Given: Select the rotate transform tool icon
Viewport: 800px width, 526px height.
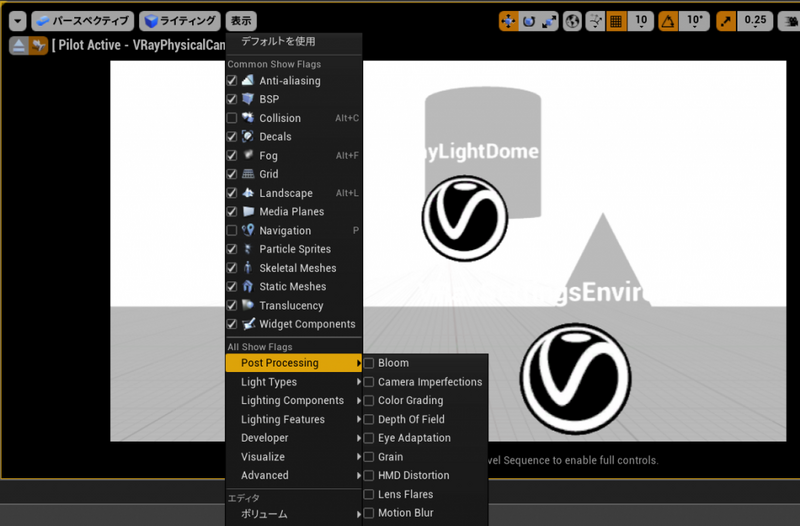Looking at the screenshot, I should (x=529, y=21).
